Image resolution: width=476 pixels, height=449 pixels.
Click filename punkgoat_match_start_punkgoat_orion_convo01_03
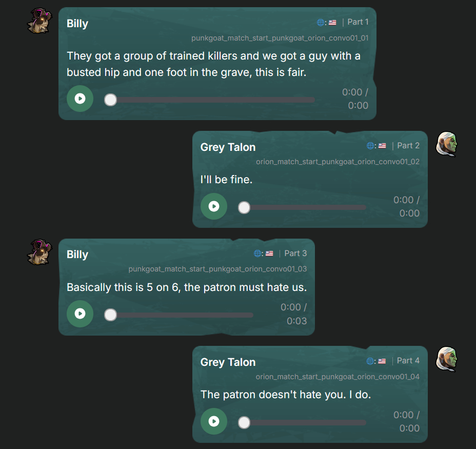217,269
